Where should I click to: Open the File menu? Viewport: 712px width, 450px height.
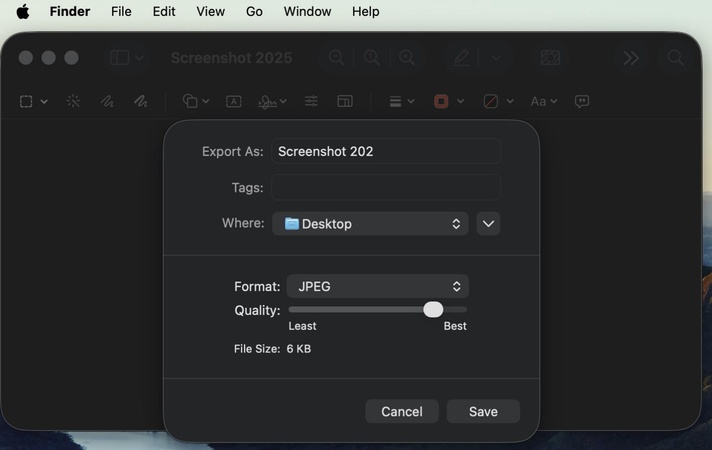[121, 11]
